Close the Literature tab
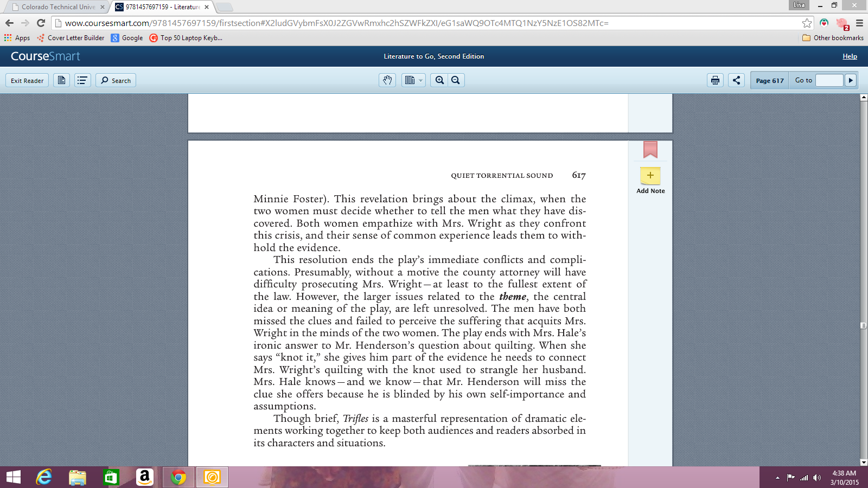 207,7
